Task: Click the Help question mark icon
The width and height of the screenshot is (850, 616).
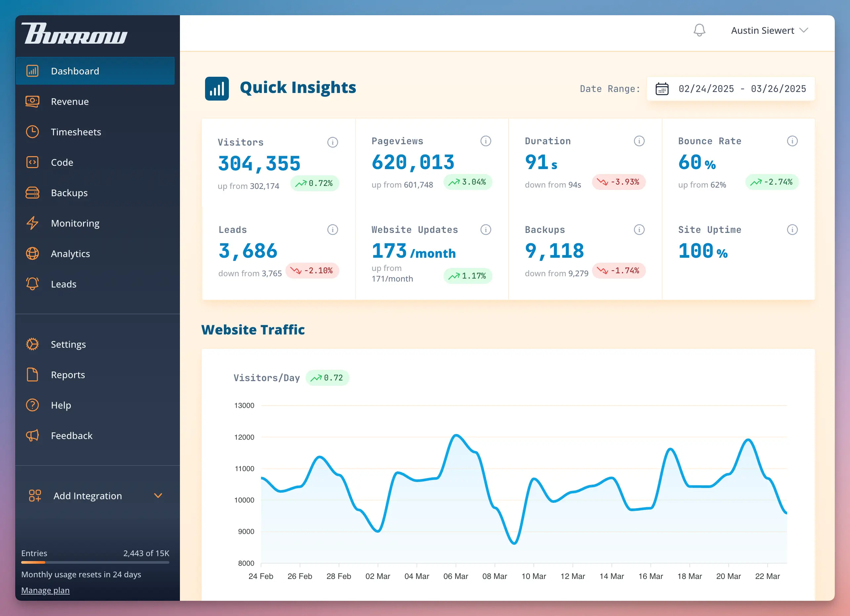Action: 32,405
